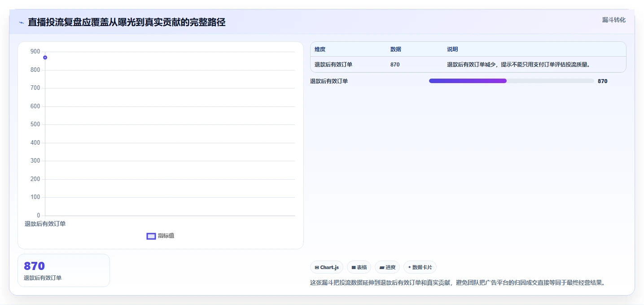Click the explanation cell starting 退款后有效订单减少

click(518, 65)
